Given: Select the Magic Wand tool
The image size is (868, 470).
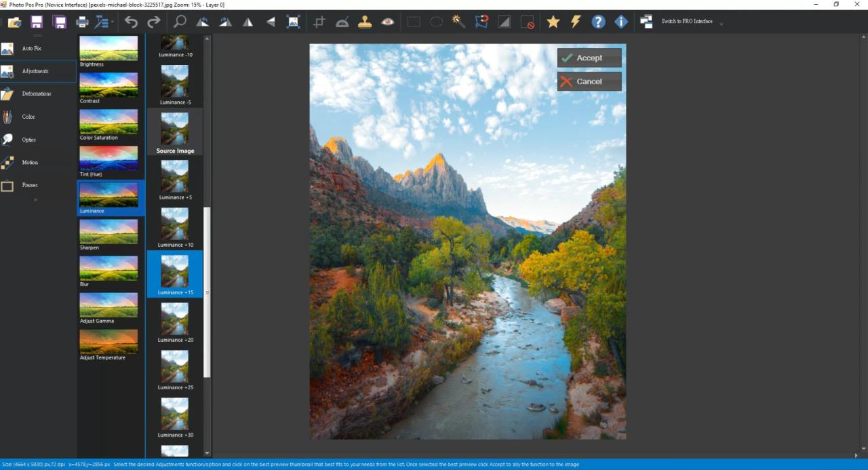Looking at the screenshot, I should [459, 22].
